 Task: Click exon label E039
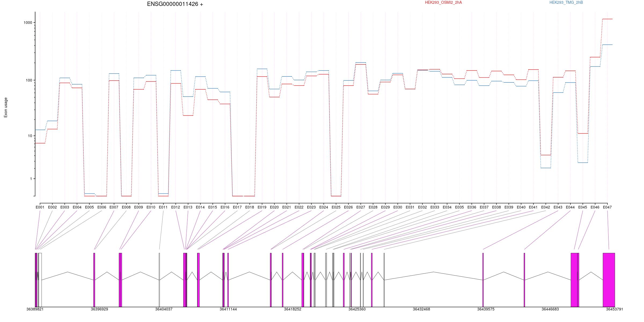(x=509, y=207)
